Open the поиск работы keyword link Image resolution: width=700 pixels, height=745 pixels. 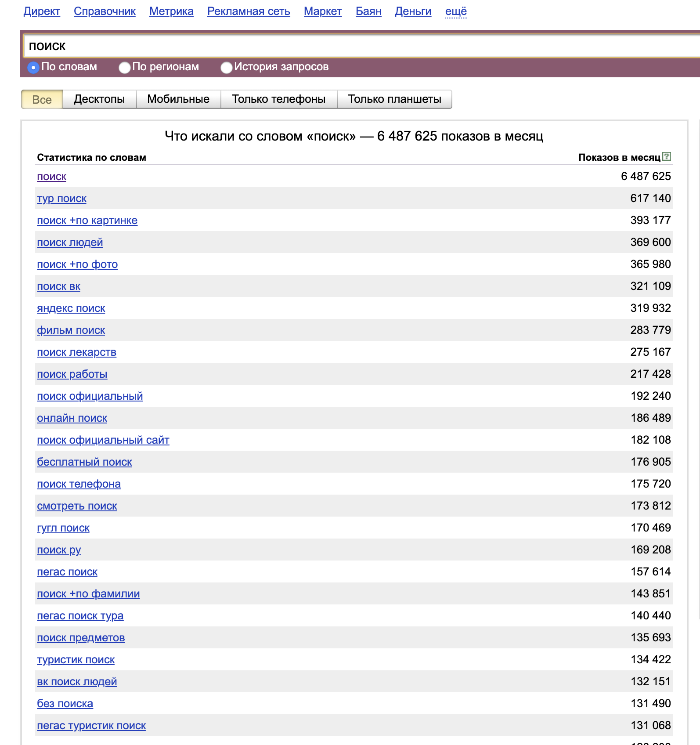coord(72,374)
